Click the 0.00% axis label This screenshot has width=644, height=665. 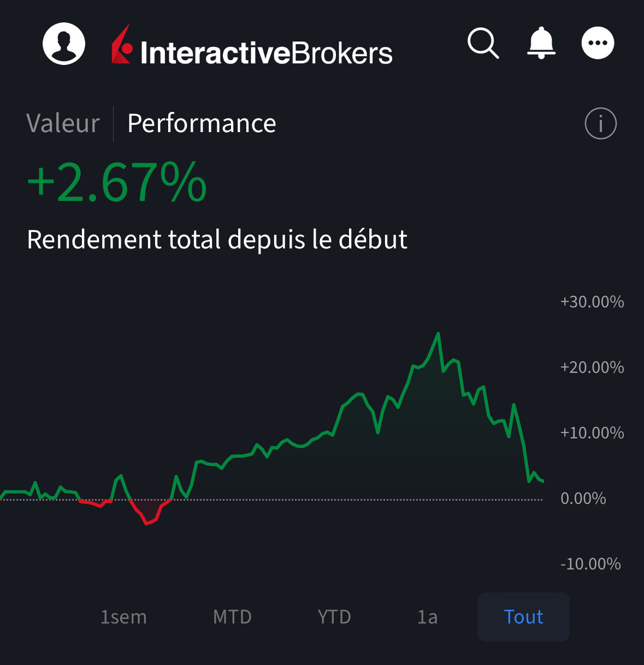pos(583,498)
